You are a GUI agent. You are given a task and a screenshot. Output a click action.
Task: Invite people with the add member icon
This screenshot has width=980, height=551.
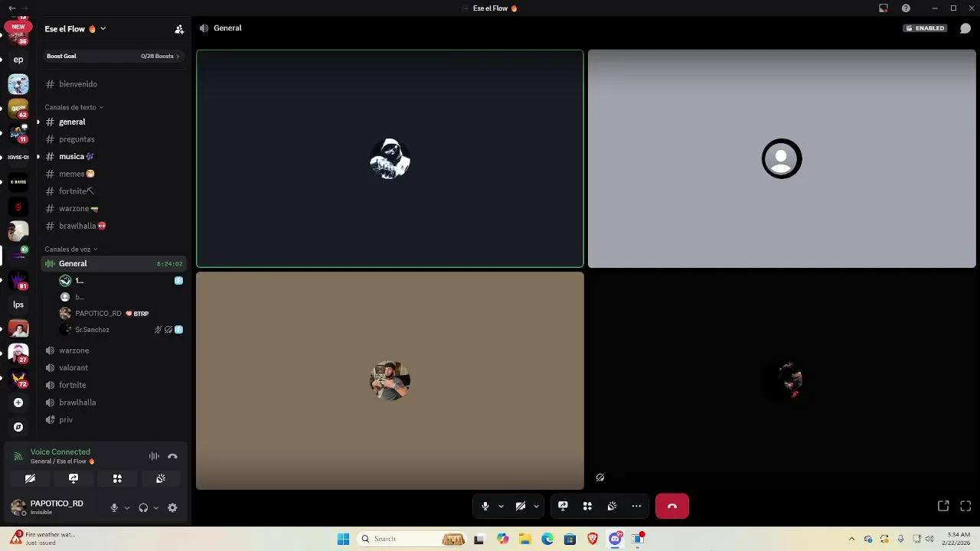(179, 29)
